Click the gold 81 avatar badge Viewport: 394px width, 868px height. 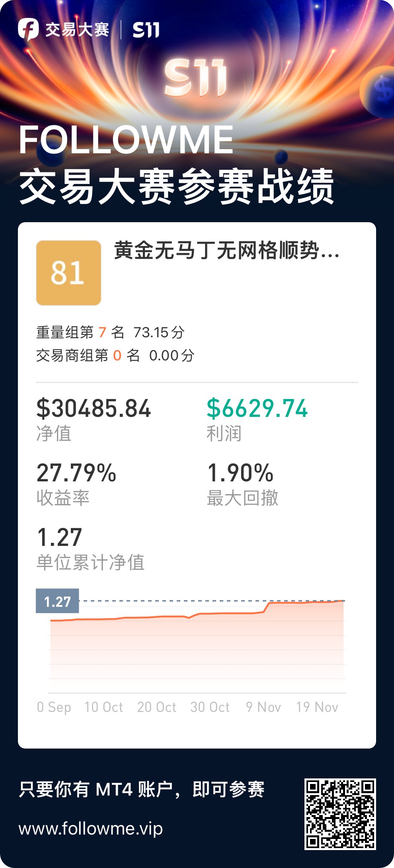[68, 273]
